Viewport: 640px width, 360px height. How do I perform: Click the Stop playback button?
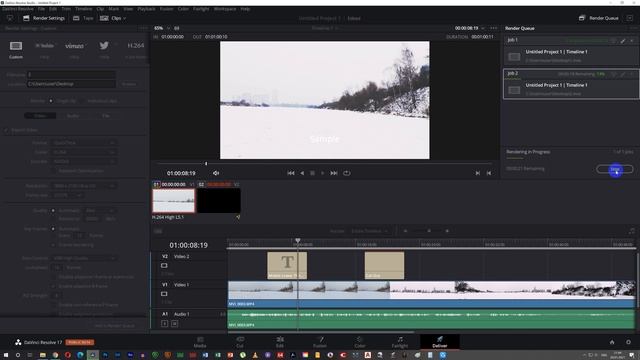coord(312,173)
